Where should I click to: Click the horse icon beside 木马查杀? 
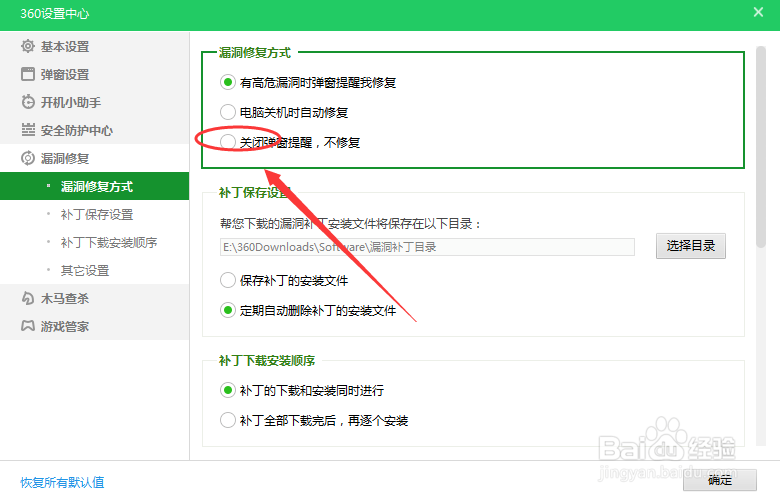click(x=28, y=298)
